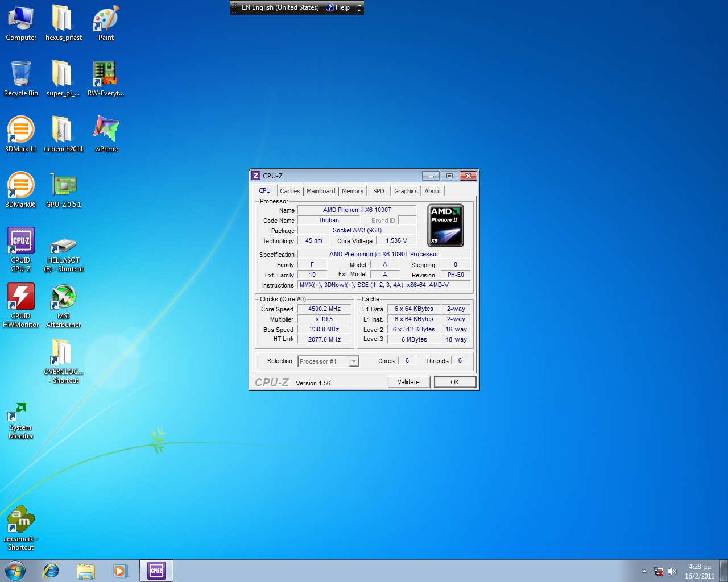Image resolution: width=728 pixels, height=582 pixels.
Task: Switch to the Caches tab
Action: coord(290,191)
